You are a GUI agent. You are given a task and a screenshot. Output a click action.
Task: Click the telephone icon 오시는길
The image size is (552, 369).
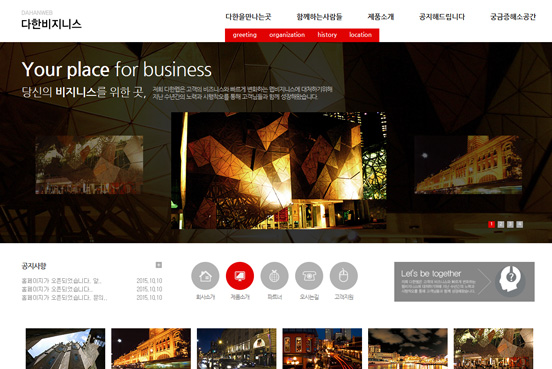(x=309, y=276)
